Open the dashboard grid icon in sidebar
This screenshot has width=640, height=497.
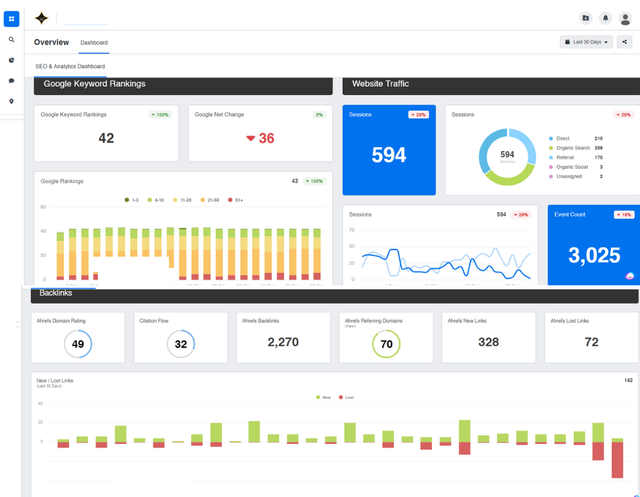click(x=11, y=19)
